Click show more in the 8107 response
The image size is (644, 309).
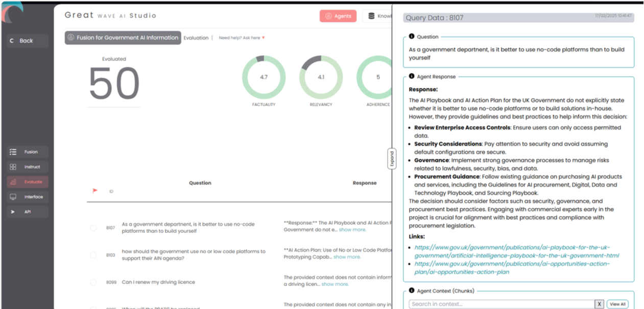click(352, 230)
